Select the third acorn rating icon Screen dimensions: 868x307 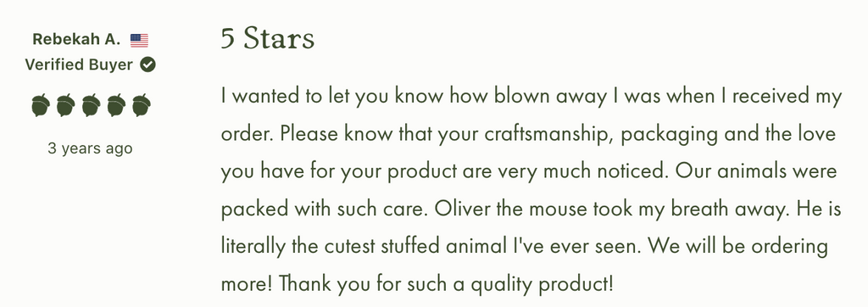[91, 104]
